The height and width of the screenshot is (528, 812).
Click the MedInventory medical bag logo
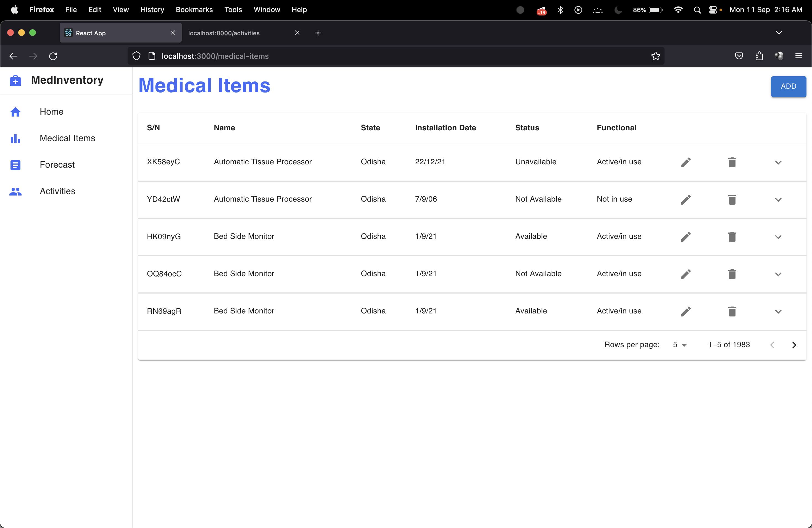click(15, 81)
